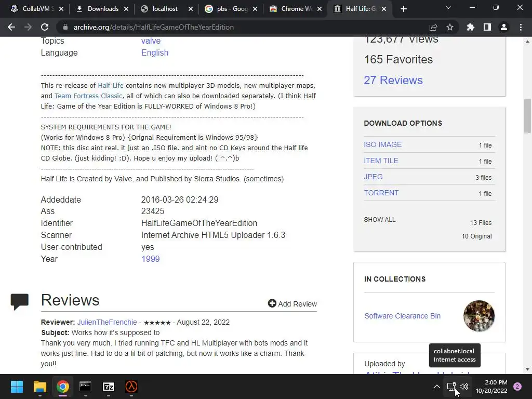Download the ISO IMAGE option
The height and width of the screenshot is (399, 532).
[x=383, y=144]
